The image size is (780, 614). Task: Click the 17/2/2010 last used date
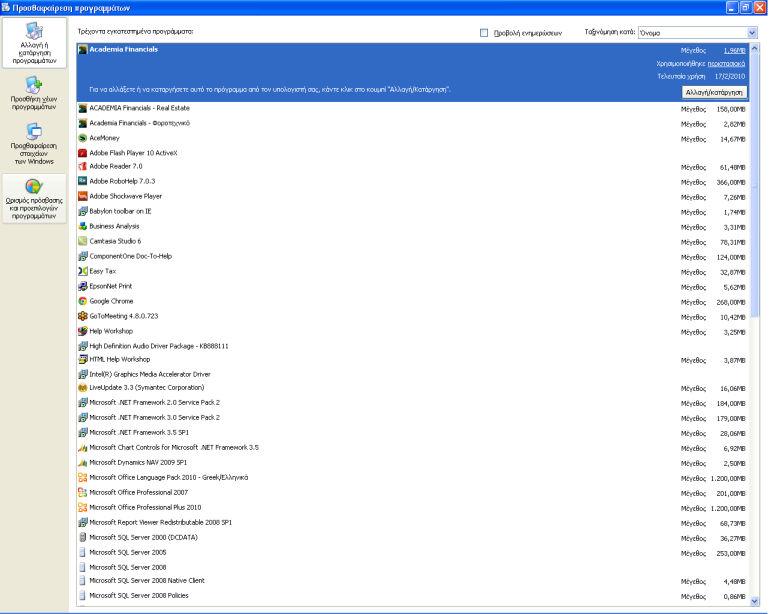[730, 77]
